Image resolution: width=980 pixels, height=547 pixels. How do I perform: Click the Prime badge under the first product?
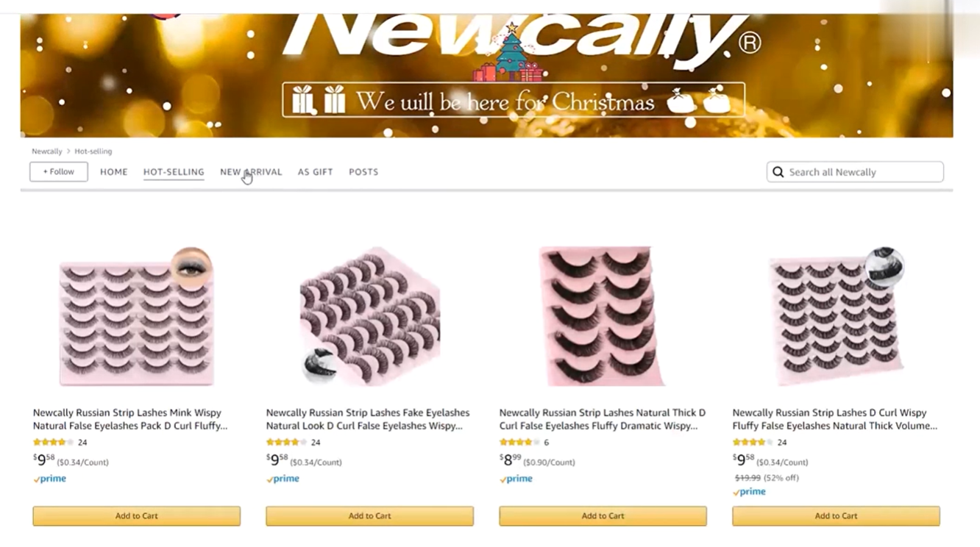pyautogui.click(x=49, y=479)
